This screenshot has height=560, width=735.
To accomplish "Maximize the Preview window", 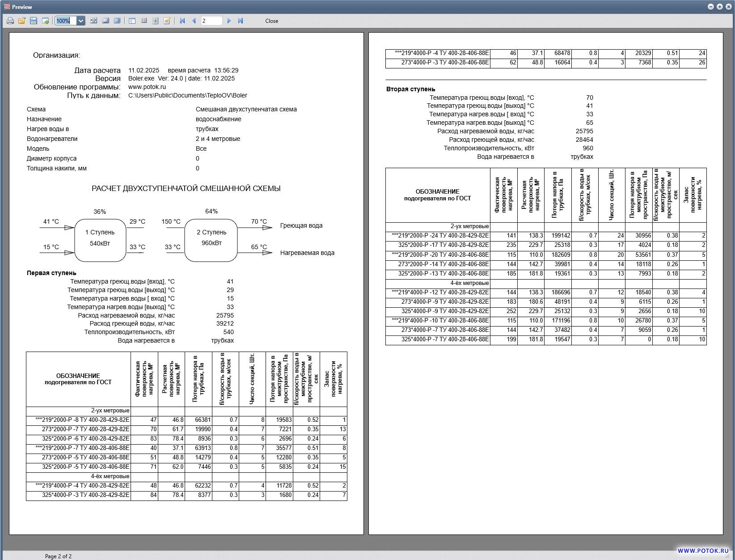I will (719, 7).
